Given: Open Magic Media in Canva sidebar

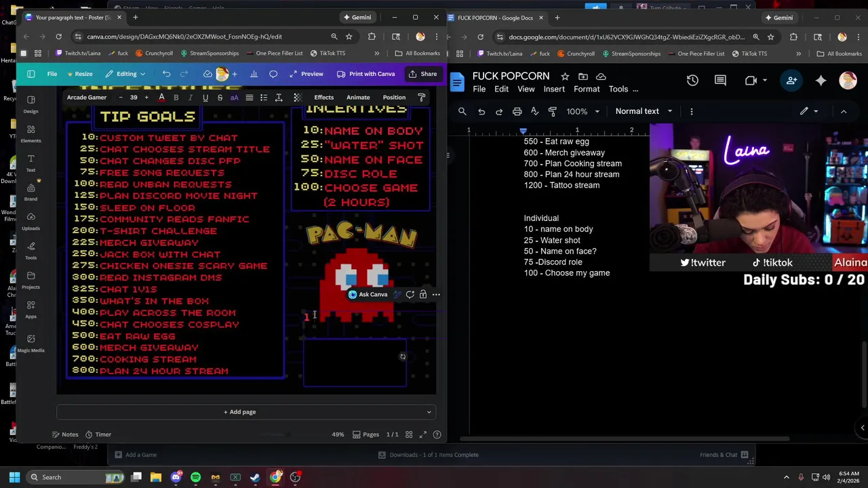Looking at the screenshot, I should (31, 343).
